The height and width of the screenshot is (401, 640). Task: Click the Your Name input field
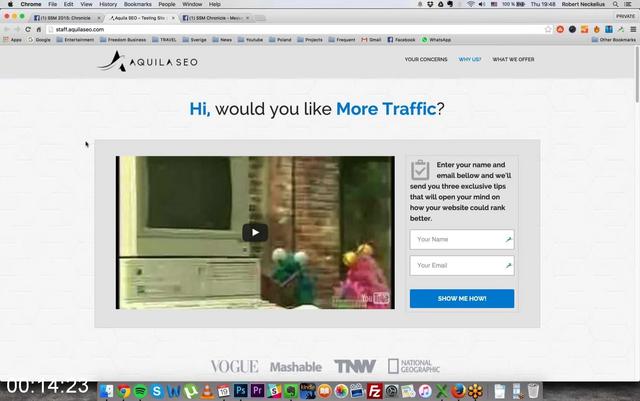pos(462,239)
